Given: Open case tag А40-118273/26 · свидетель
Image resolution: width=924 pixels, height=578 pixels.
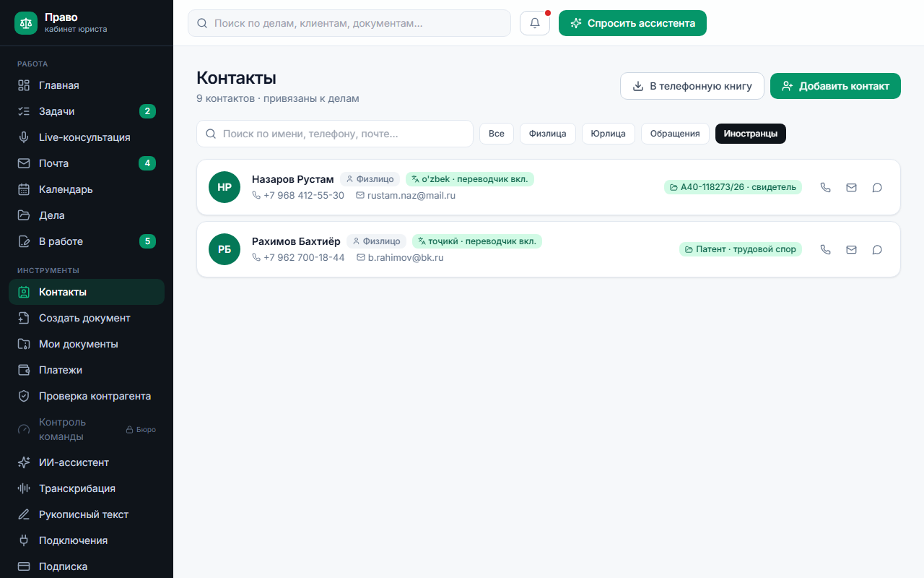Looking at the screenshot, I should pos(733,187).
